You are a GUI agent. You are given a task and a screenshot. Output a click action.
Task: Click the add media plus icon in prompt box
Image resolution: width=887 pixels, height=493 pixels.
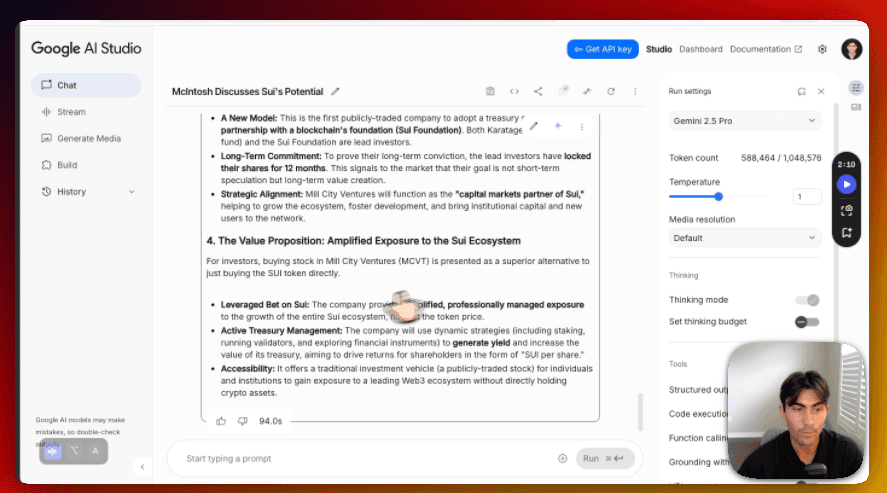pos(562,458)
